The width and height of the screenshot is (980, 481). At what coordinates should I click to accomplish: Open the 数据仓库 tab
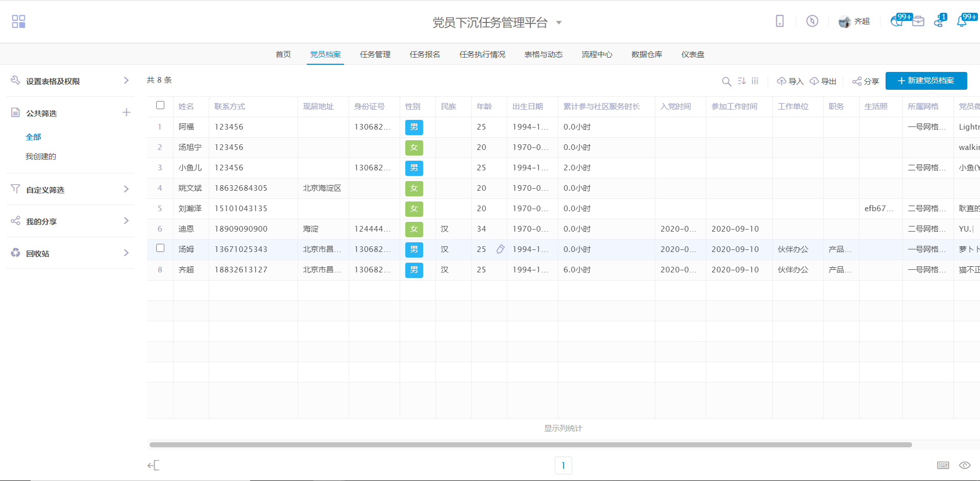(x=646, y=54)
